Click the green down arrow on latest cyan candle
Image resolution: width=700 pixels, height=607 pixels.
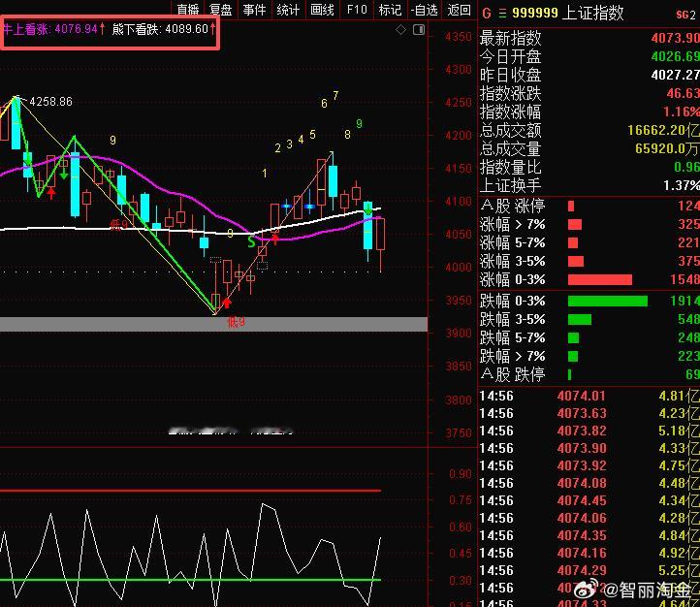(367, 208)
